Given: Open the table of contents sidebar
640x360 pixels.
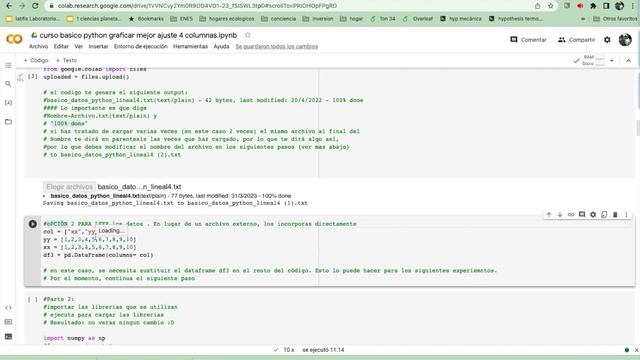Looking at the screenshot, I should [x=8, y=65].
